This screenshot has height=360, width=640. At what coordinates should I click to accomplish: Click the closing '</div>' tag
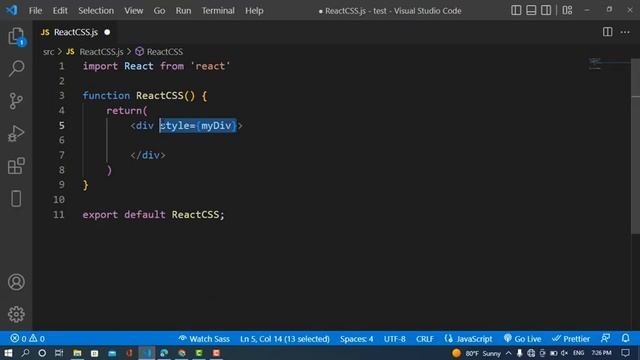coord(148,155)
